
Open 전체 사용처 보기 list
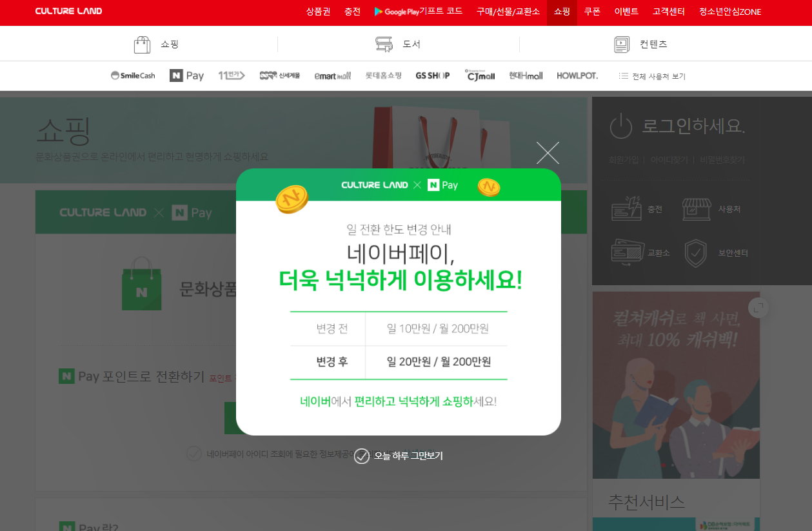652,76
